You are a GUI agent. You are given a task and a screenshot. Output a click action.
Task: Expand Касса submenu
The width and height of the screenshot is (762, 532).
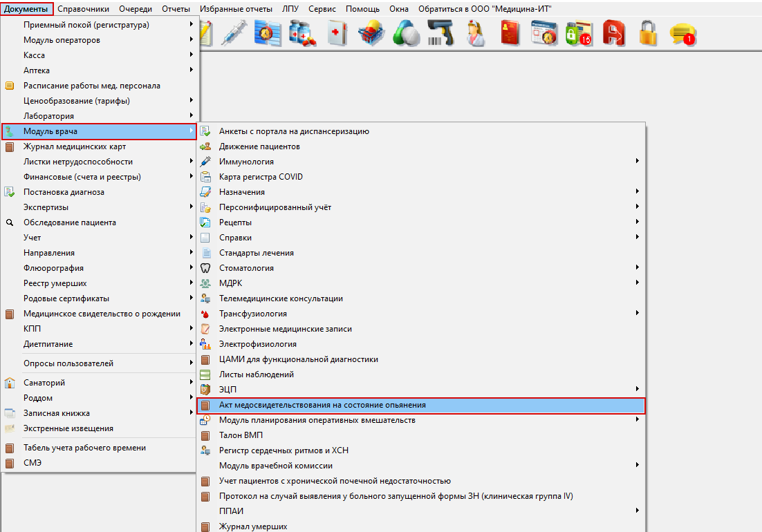(99, 55)
